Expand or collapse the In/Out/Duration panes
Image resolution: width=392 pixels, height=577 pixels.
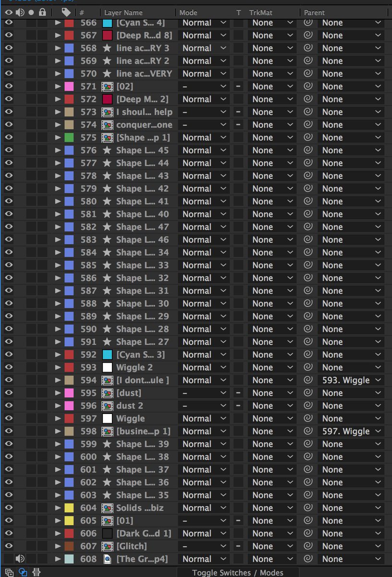[x=37, y=572]
